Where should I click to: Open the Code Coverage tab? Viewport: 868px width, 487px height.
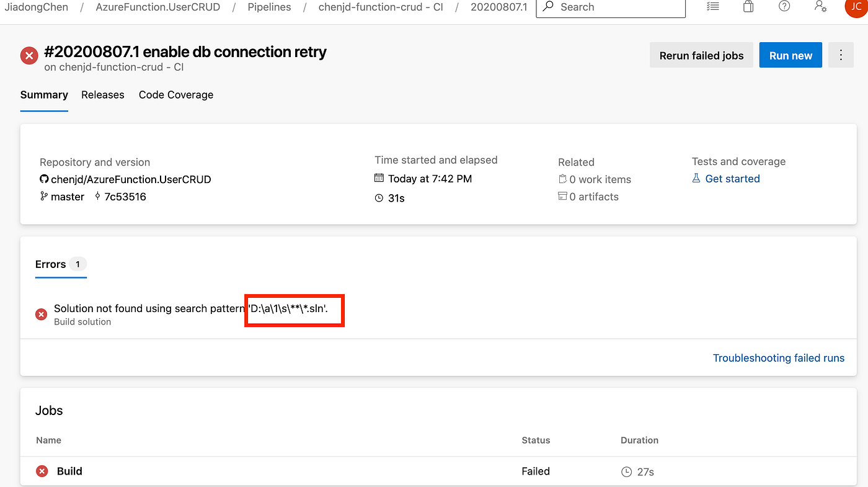coord(176,95)
